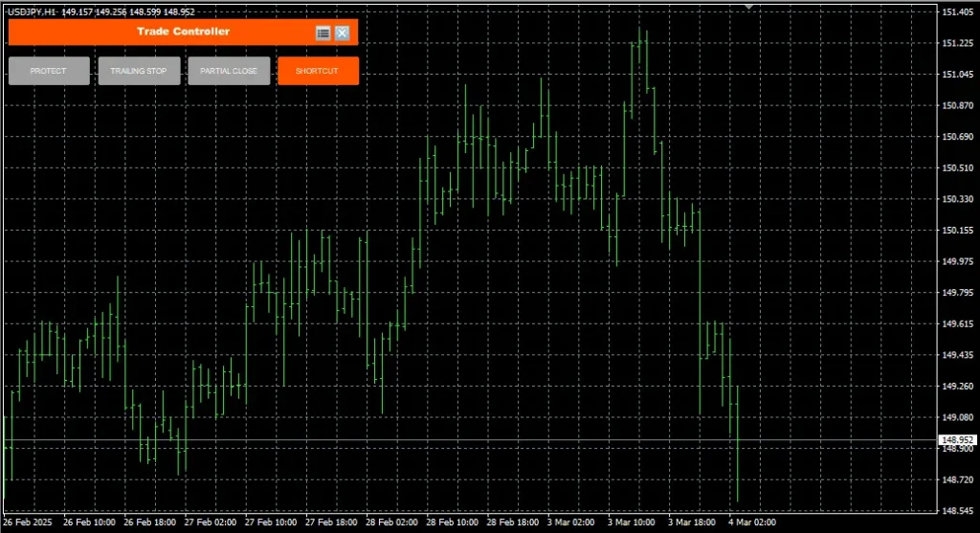The image size is (980, 533).
Task: Select the PARTIAL CLOSE tab
Action: click(x=229, y=71)
